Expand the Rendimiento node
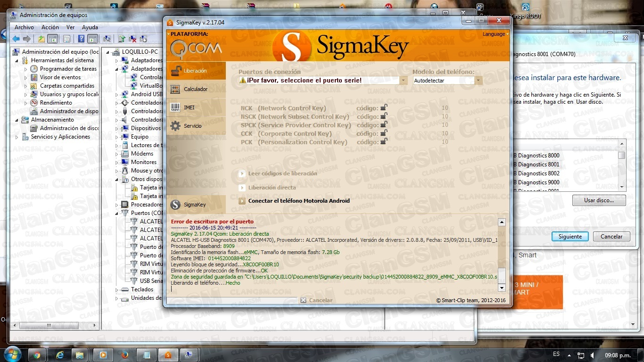 26,103
